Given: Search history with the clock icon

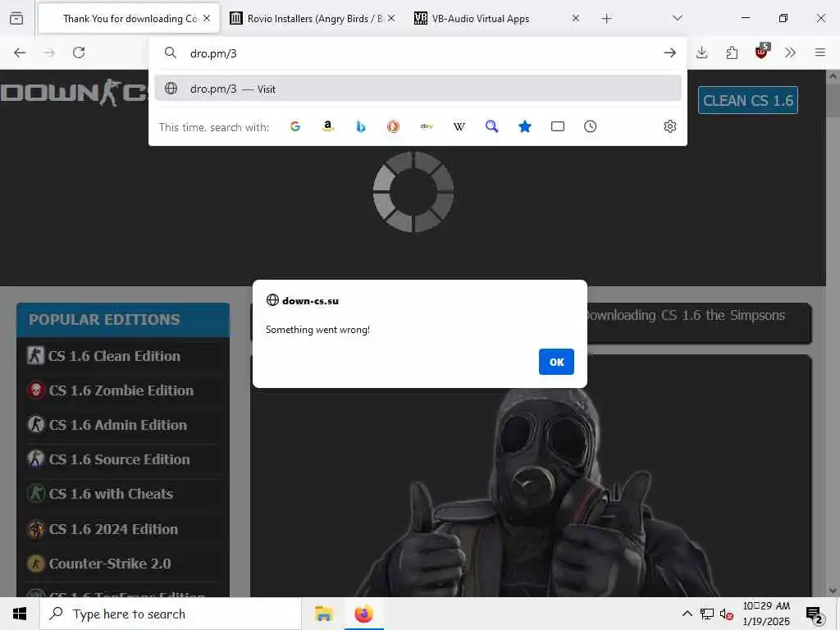Looking at the screenshot, I should pyautogui.click(x=591, y=126).
